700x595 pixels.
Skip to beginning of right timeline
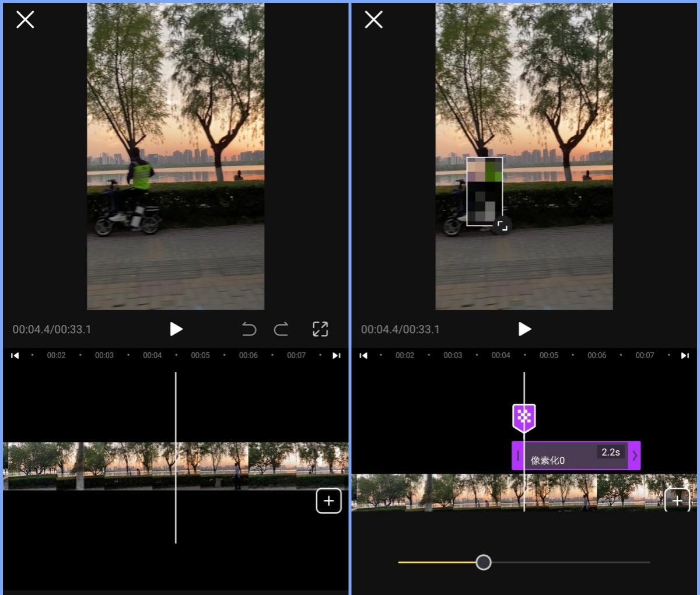click(x=363, y=355)
